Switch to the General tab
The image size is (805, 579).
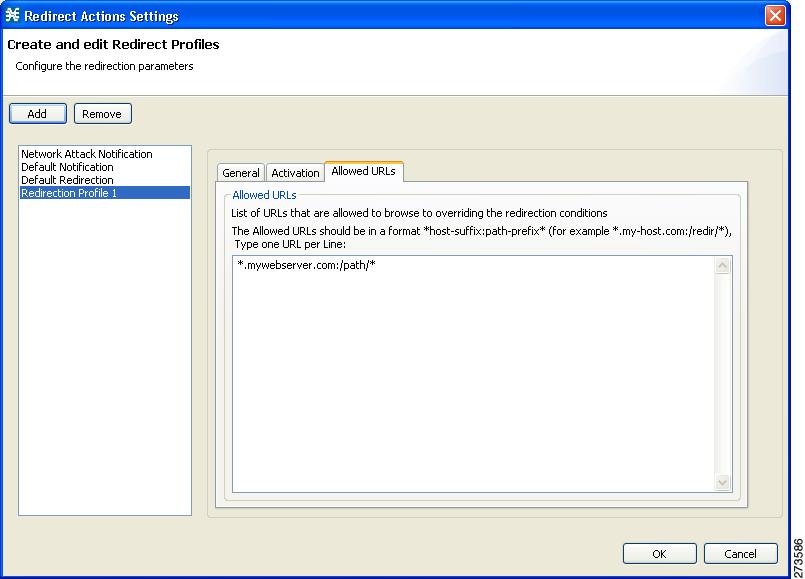(240, 173)
